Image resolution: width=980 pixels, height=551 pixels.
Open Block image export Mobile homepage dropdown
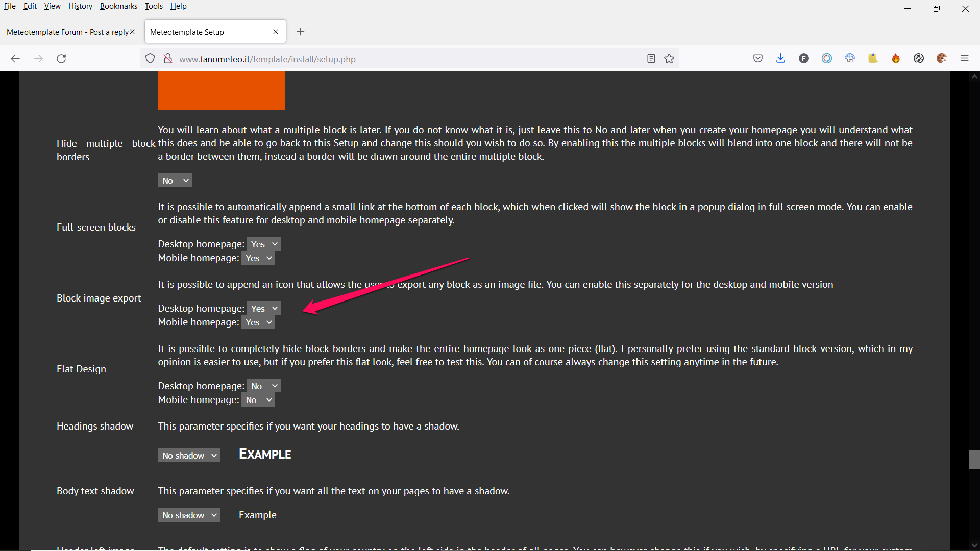coord(258,322)
